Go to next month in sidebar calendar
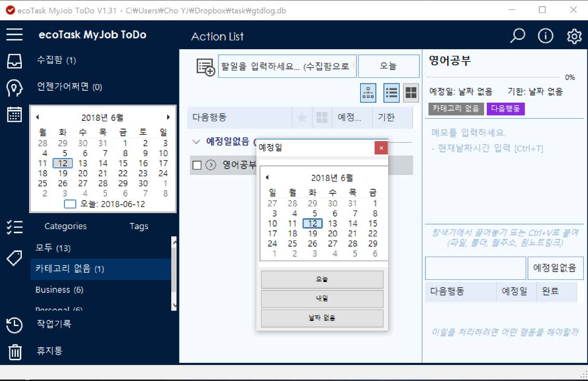The width and height of the screenshot is (588, 381). click(168, 117)
